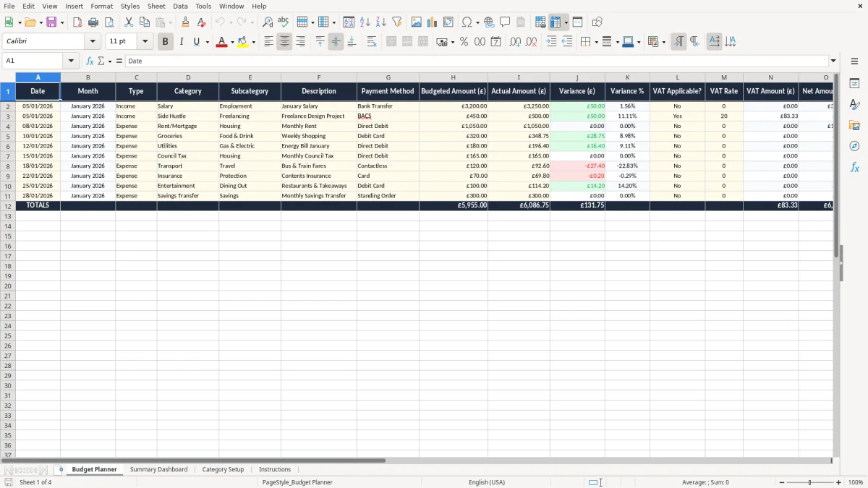
Task: Toggle the AutoFilter funnel
Action: coord(397,22)
